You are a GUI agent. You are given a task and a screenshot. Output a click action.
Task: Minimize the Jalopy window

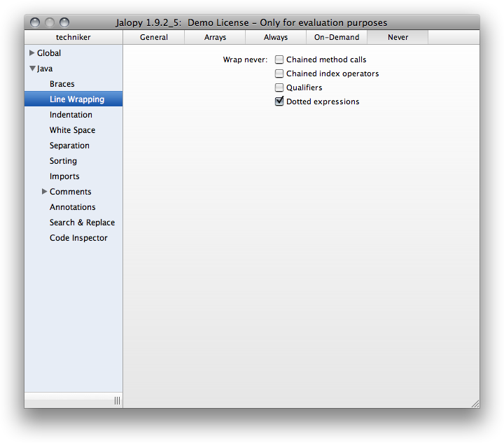pos(50,22)
